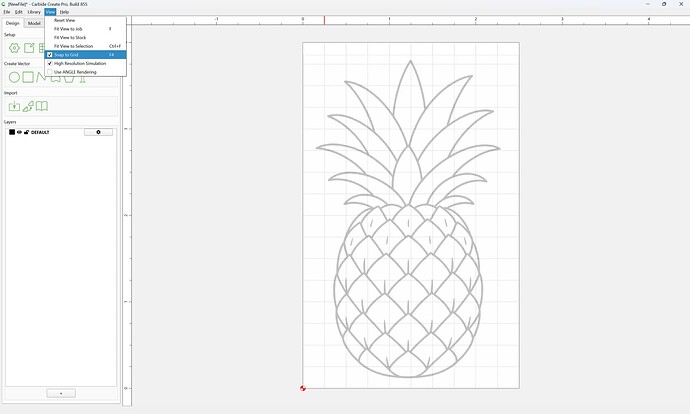Click the Carbide Create app icon in title bar
This screenshot has height=414, width=690.
[4, 4]
